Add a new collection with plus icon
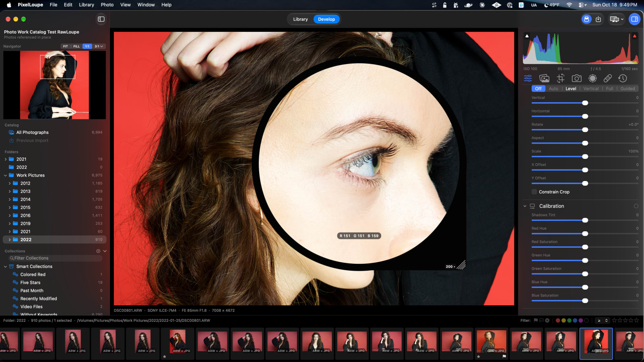This screenshot has width=644, height=362. [x=98, y=251]
